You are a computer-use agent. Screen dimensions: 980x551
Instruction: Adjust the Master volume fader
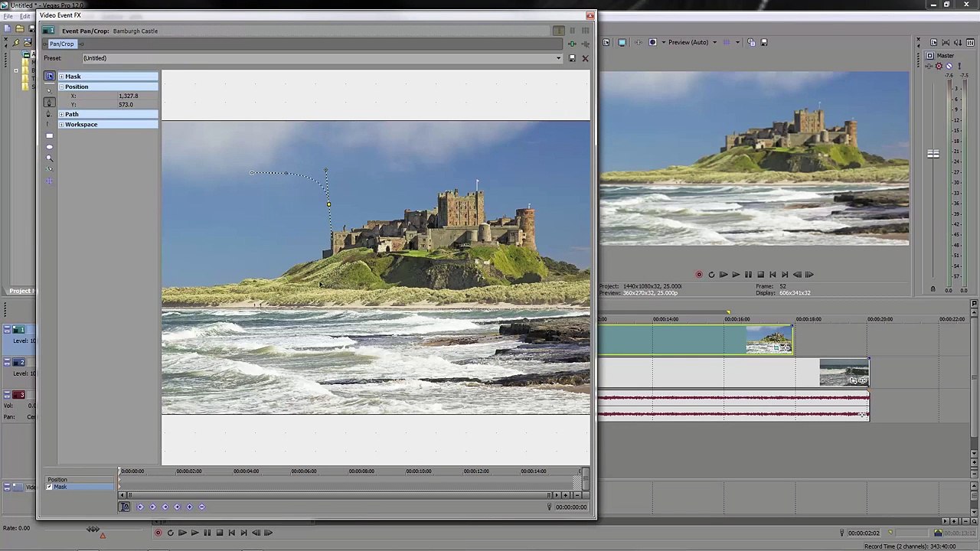[x=933, y=154]
